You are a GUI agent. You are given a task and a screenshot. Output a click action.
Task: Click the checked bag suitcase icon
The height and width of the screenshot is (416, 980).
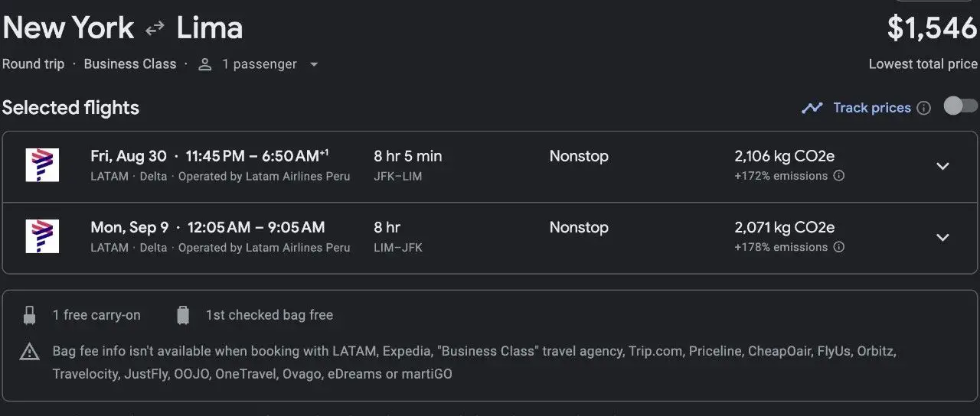tap(183, 315)
